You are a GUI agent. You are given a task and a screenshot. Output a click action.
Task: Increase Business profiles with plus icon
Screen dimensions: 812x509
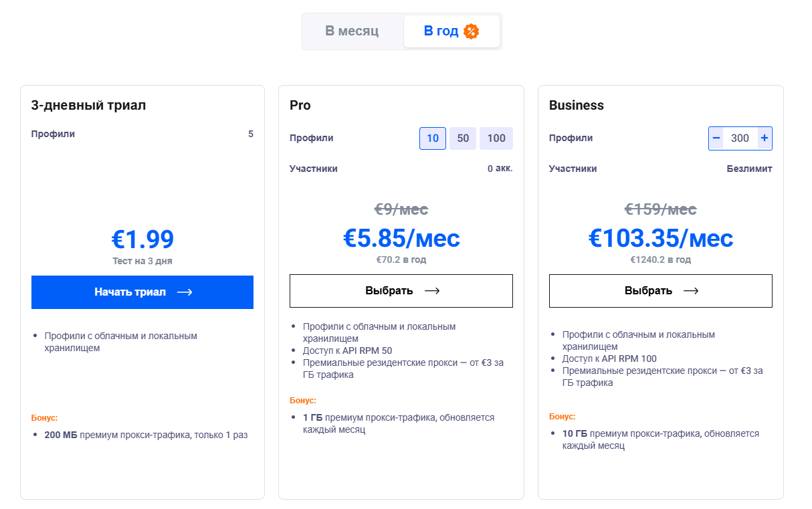[x=765, y=138]
